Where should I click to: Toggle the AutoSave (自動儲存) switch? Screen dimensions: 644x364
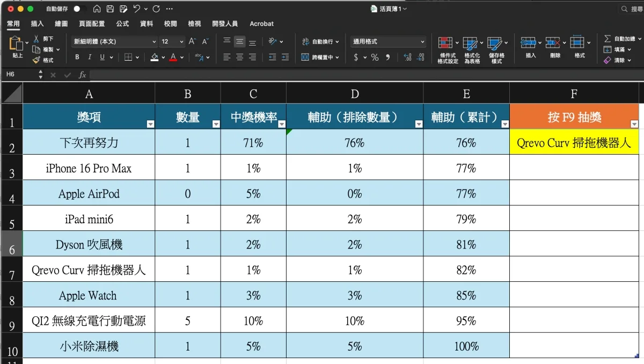click(x=80, y=9)
